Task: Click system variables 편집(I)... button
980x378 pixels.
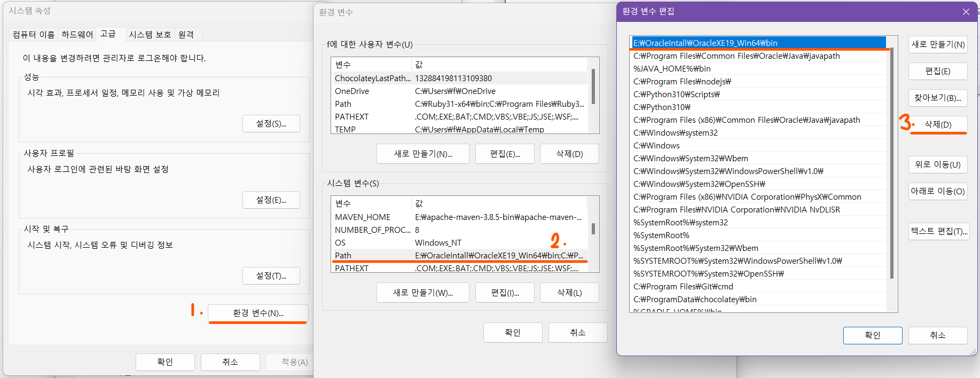Action: click(505, 293)
